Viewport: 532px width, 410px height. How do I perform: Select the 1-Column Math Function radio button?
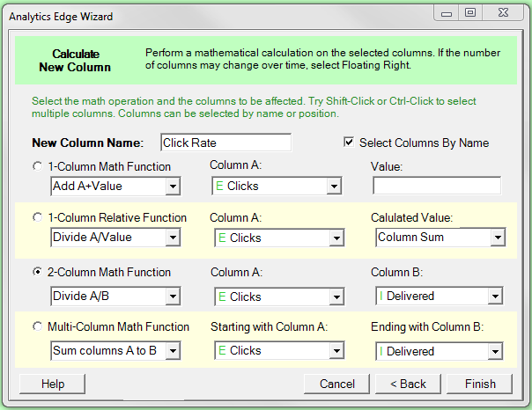[37, 166]
